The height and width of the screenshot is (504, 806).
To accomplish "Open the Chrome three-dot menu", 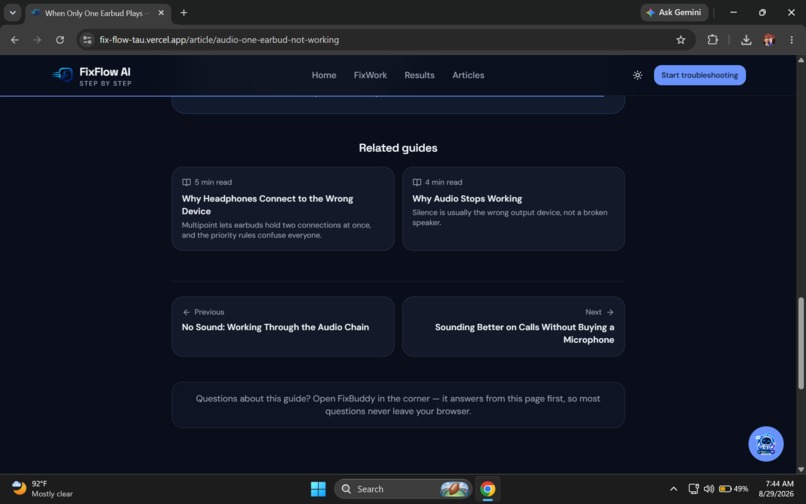I will click(x=792, y=40).
